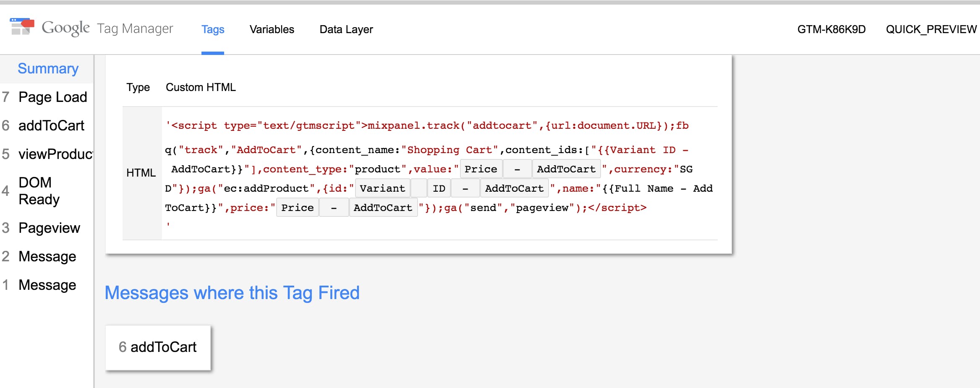Select message 4 DOM Ready

47,191
